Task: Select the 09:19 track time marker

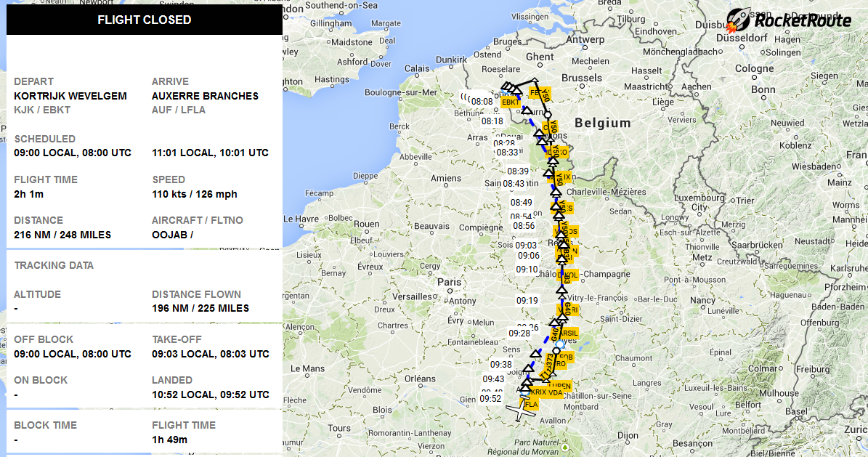Action: click(x=527, y=300)
